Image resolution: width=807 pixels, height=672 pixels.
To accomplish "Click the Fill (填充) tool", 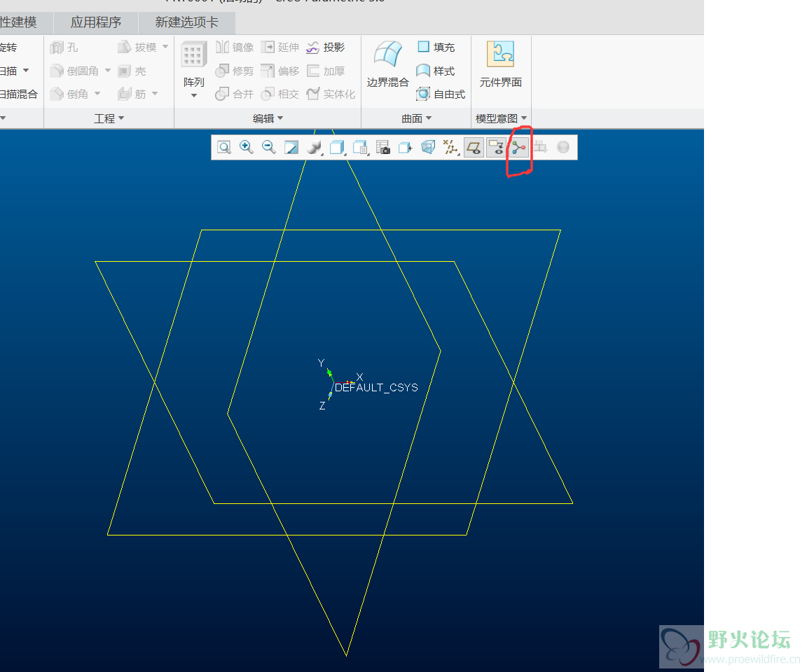I will (436, 48).
